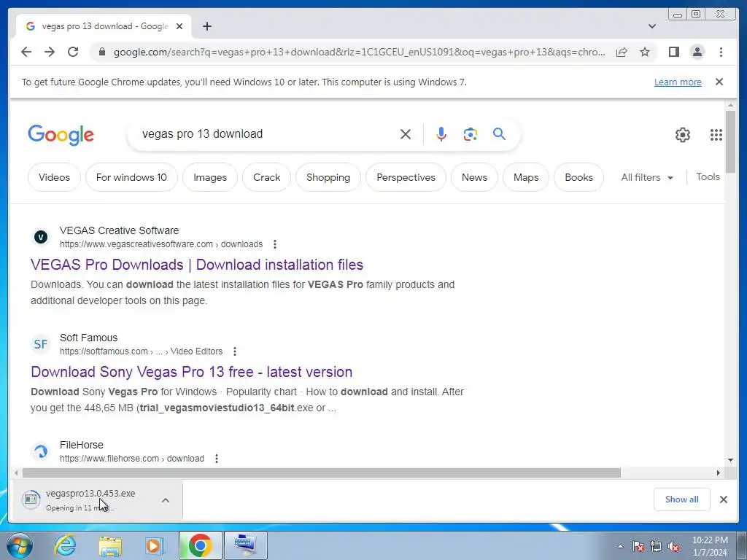Screen dimensions: 747x560
Task: Go back to previous page
Action: [26, 52]
